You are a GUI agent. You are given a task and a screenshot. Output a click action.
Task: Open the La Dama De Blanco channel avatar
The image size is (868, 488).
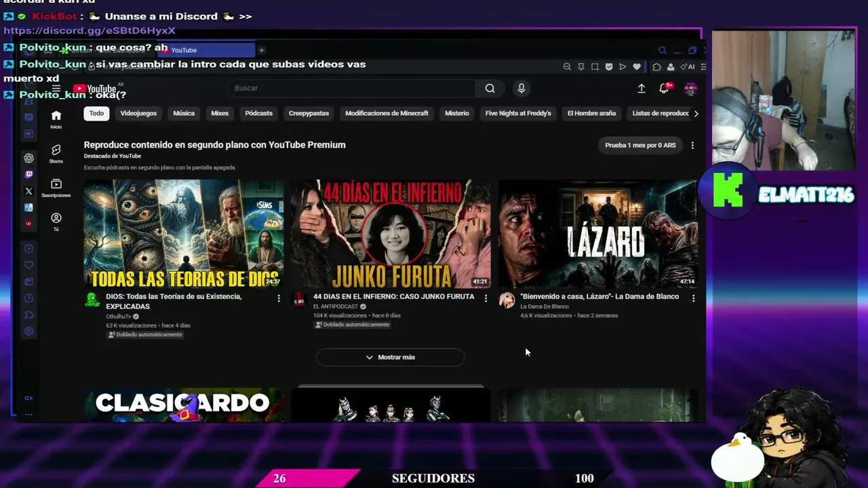[507, 300]
